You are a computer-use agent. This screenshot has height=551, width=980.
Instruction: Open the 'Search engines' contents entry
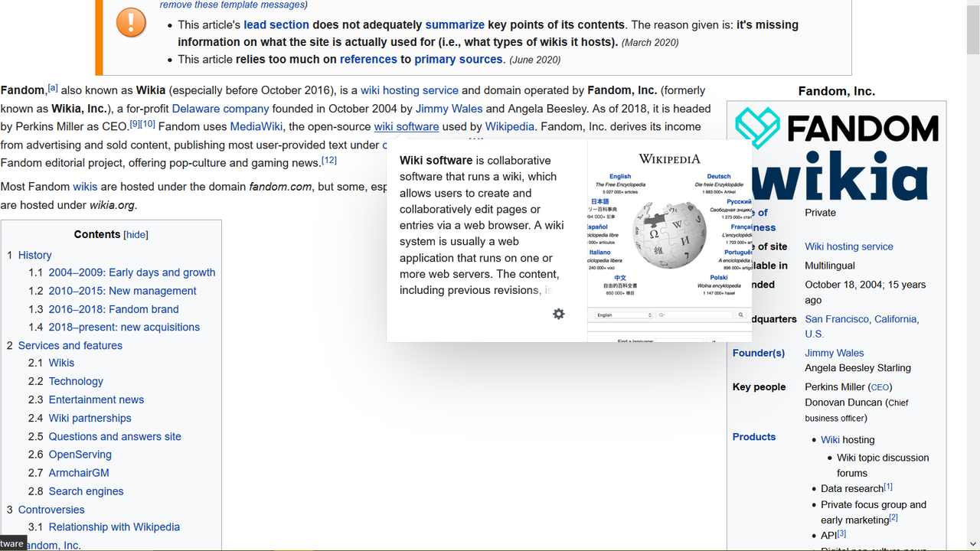click(x=87, y=491)
